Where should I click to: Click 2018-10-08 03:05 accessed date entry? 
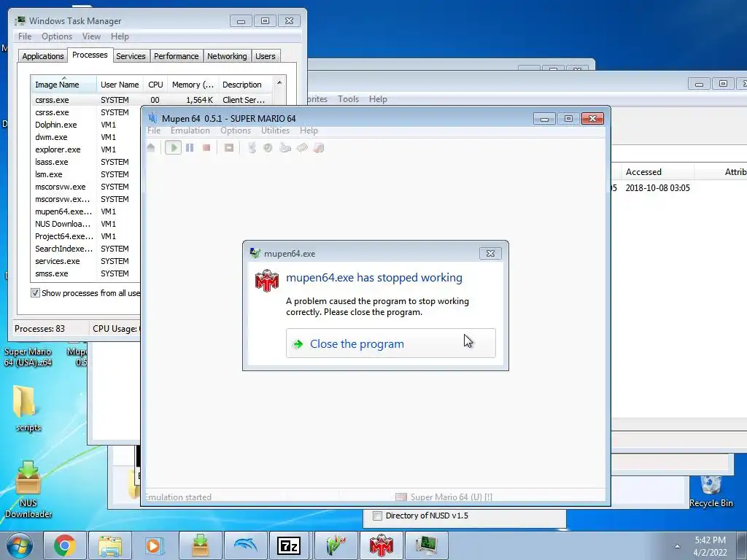(x=657, y=188)
